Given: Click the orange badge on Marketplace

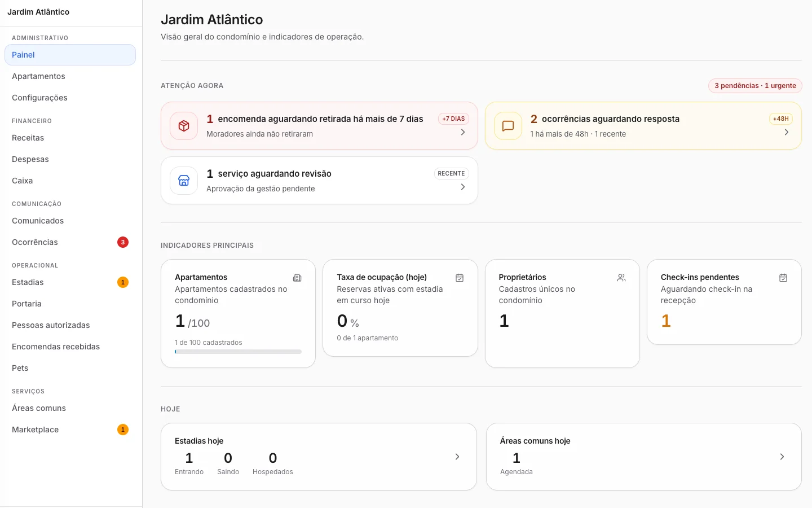Looking at the screenshot, I should pos(123,430).
